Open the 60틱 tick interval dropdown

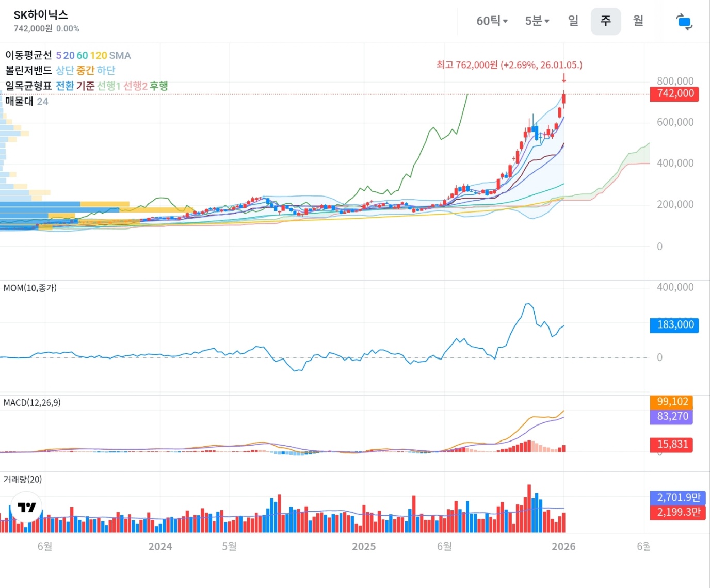(x=492, y=21)
